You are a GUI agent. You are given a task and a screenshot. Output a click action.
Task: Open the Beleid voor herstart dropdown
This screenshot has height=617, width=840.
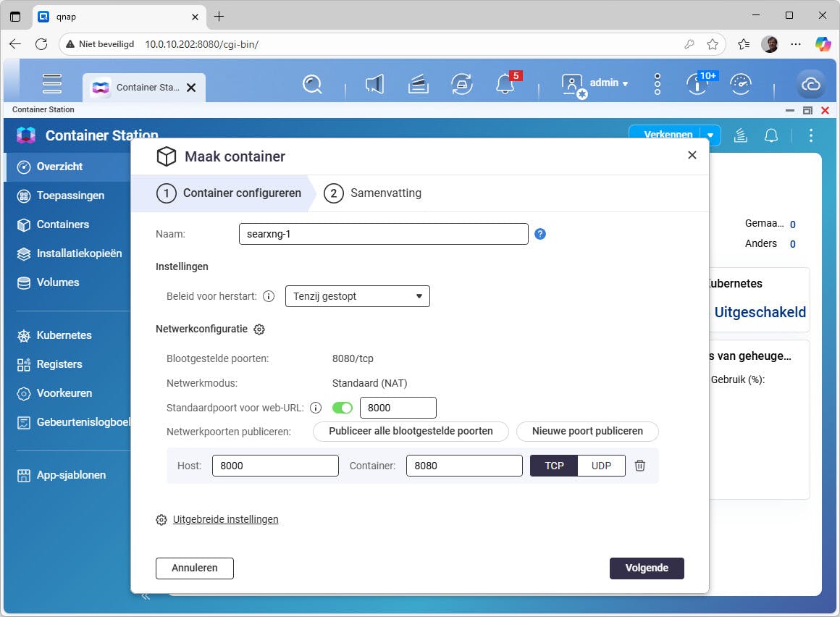tap(357, 296)
